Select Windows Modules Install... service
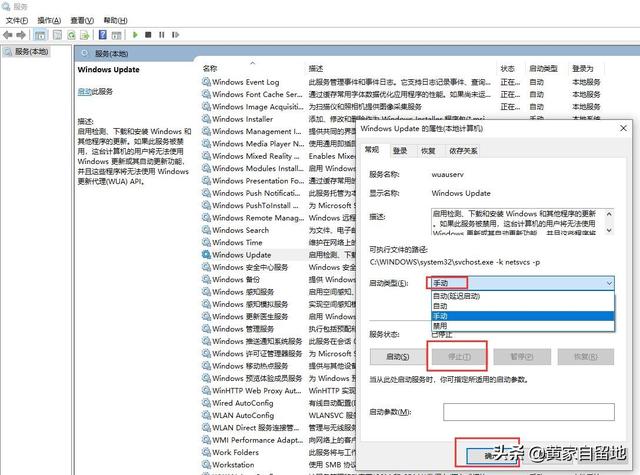This screenshot has height=475, width=640. click(258, 168)
